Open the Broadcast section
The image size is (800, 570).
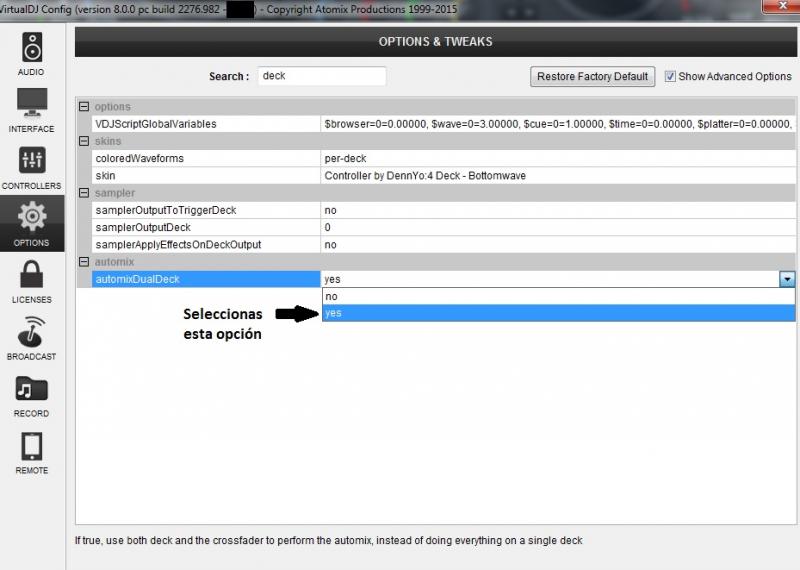(x=32, y=337)
